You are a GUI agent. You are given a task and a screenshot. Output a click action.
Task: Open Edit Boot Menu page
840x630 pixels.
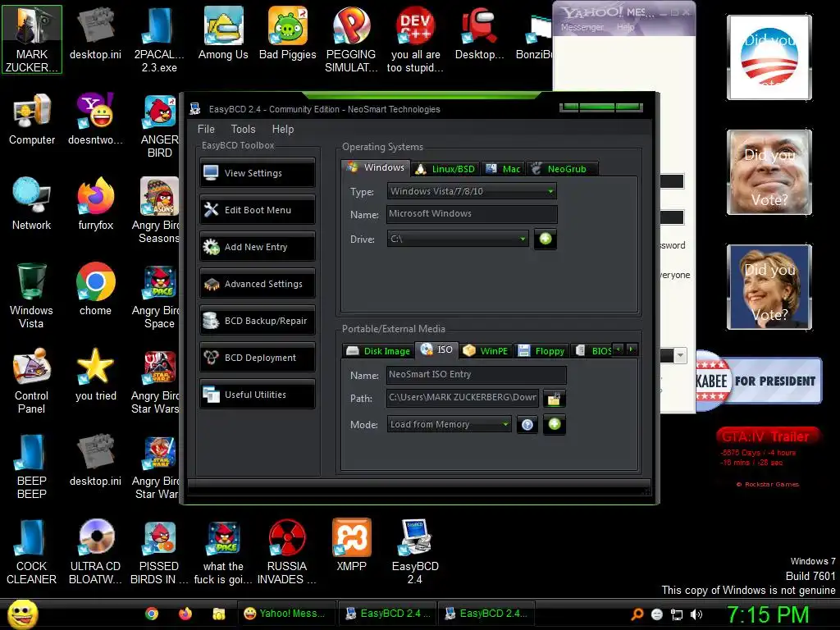pyautogui.click(x=257, y=210)
